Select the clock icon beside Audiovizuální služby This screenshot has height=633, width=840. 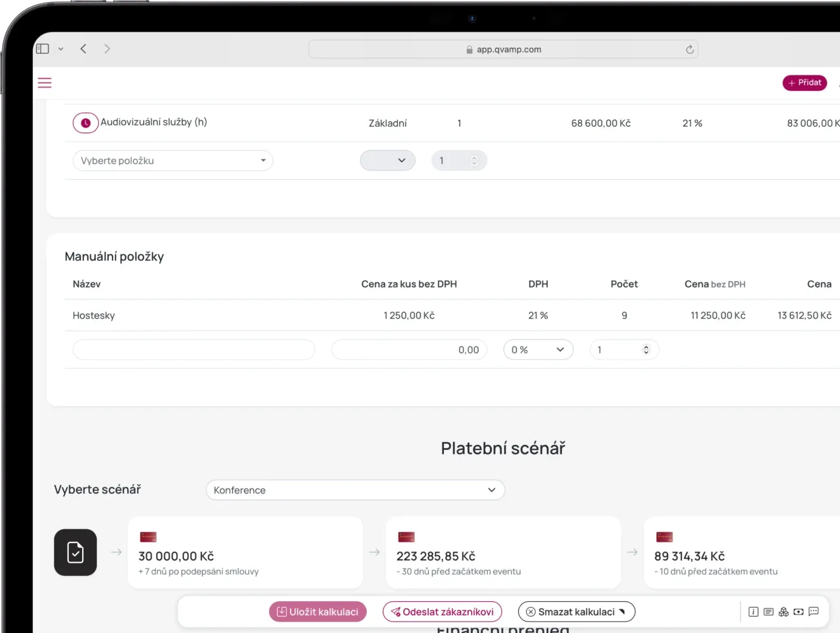pyautogui.click(x=86, y=123)
